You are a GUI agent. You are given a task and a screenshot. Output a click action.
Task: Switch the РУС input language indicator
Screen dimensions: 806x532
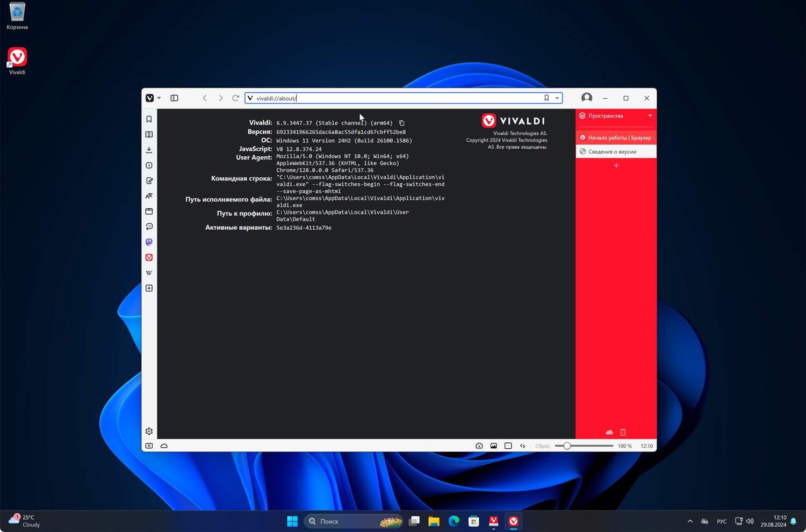722,521
